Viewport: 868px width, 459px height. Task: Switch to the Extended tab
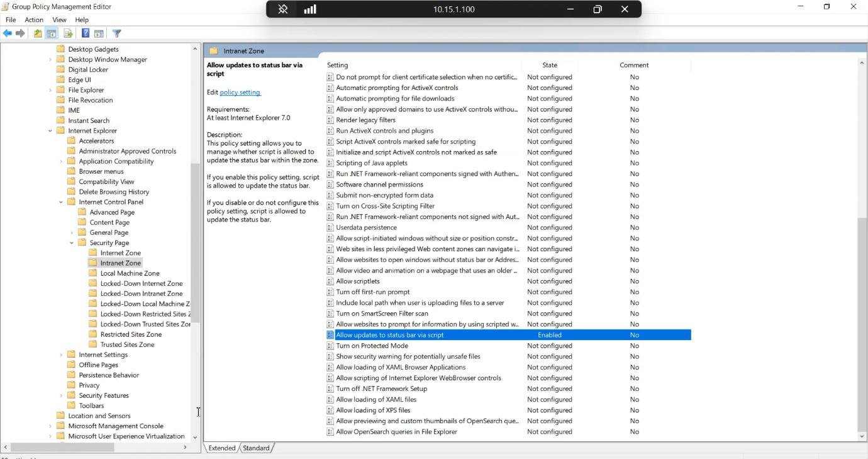coord(222,448)
